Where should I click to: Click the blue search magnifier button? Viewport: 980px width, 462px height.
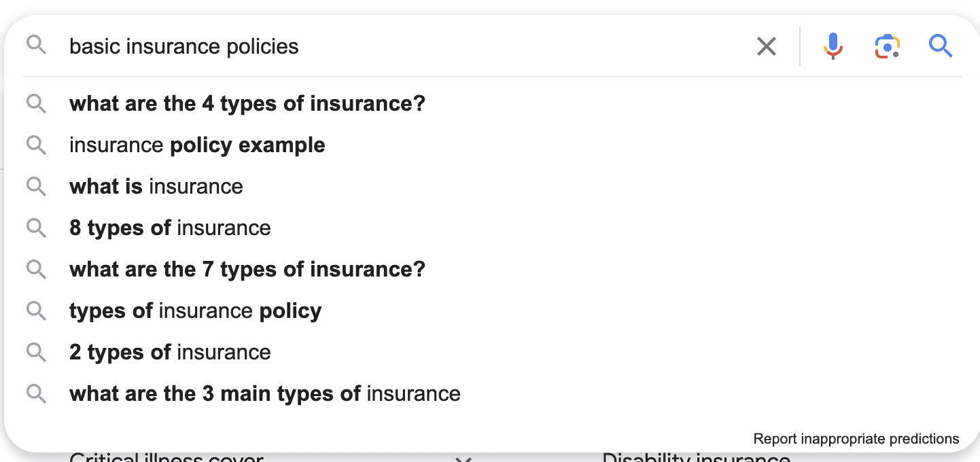pyautogui.click(x=941, y=46)
